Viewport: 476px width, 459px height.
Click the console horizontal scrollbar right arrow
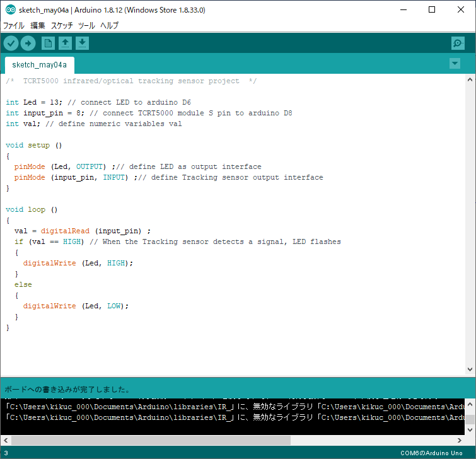point(460,439)
